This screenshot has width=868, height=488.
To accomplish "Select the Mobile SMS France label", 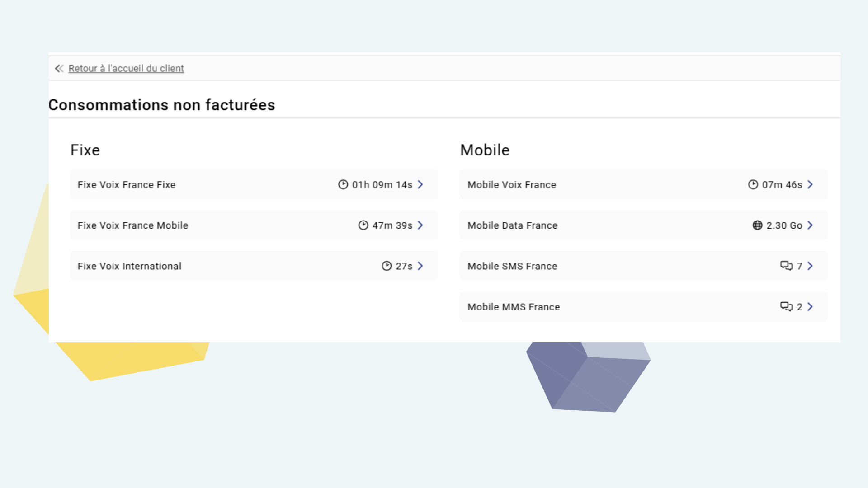I will point(512,266).
